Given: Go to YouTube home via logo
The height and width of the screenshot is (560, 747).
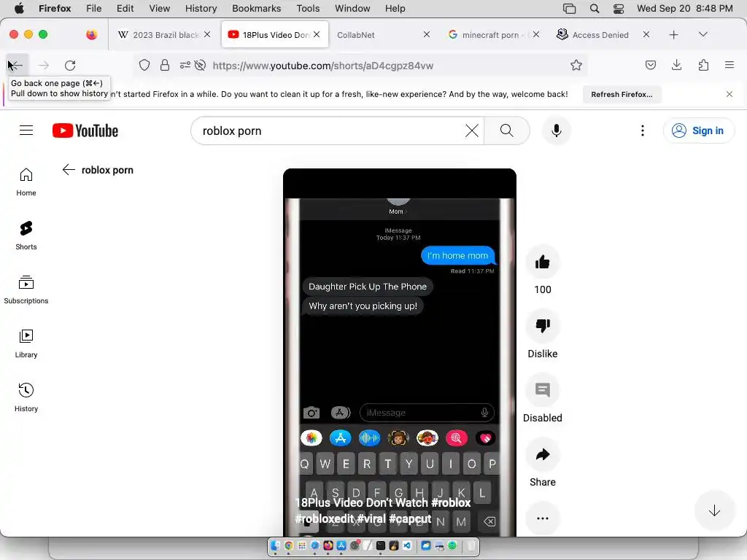Looking at the screenshot, I should 85,131.
